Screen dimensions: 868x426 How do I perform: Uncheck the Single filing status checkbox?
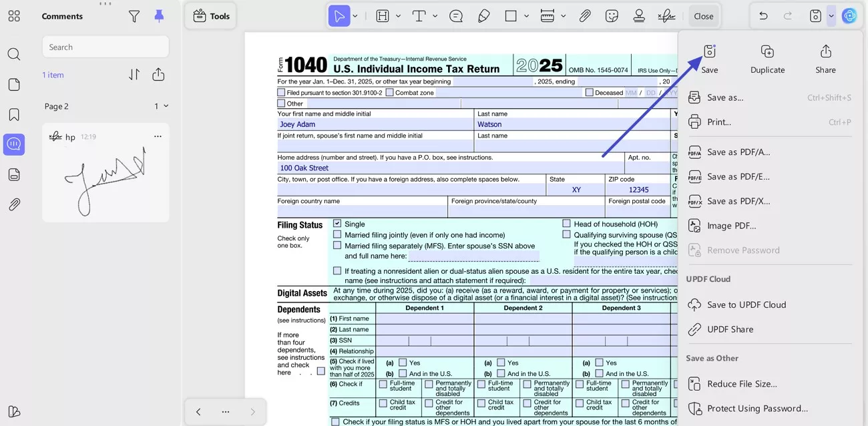pyautogui.click(x=337, y=224)
